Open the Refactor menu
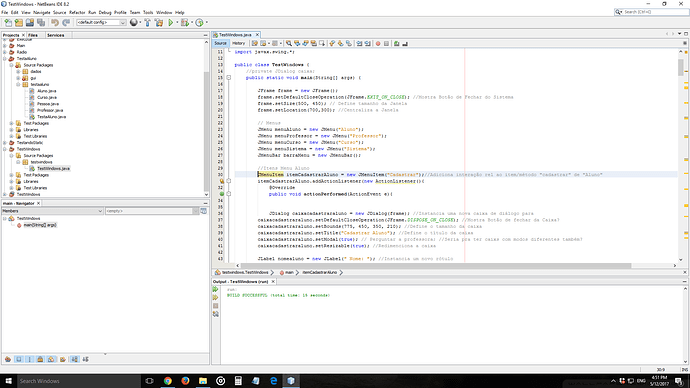The width and height of the screenshot is (690, 388). [x=77, y=12]
